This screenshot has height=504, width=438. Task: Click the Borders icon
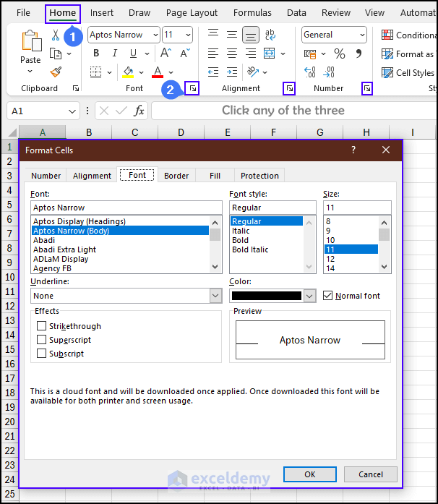tap(95, 72)
